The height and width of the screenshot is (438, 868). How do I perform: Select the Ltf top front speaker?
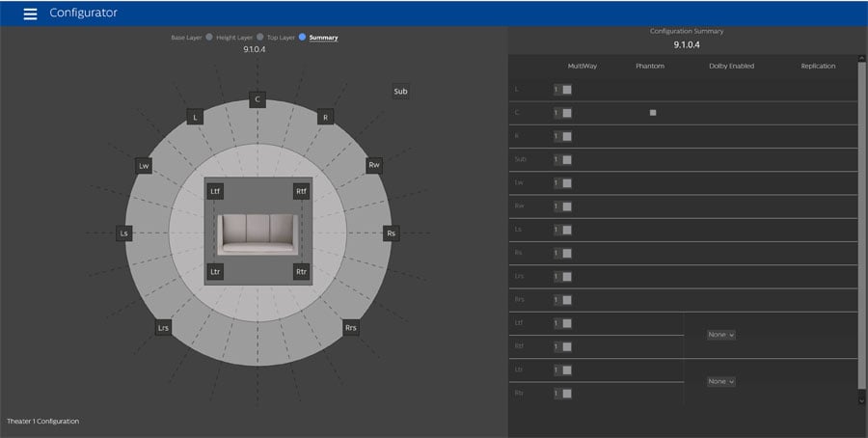tap(216, 191)
